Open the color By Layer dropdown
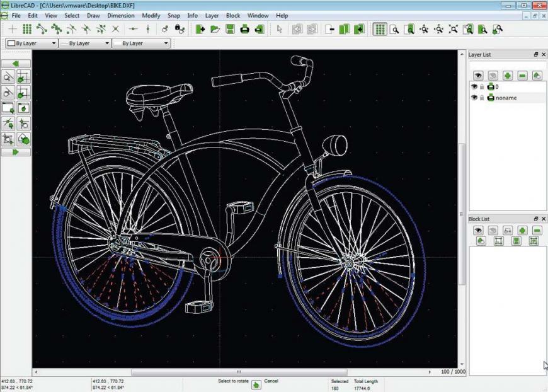 31,43
